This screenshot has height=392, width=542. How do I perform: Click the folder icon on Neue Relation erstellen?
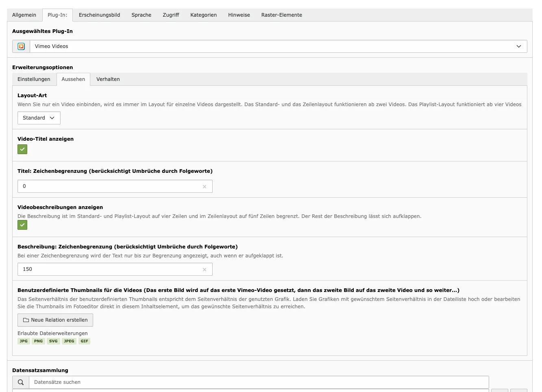point(25,320)
